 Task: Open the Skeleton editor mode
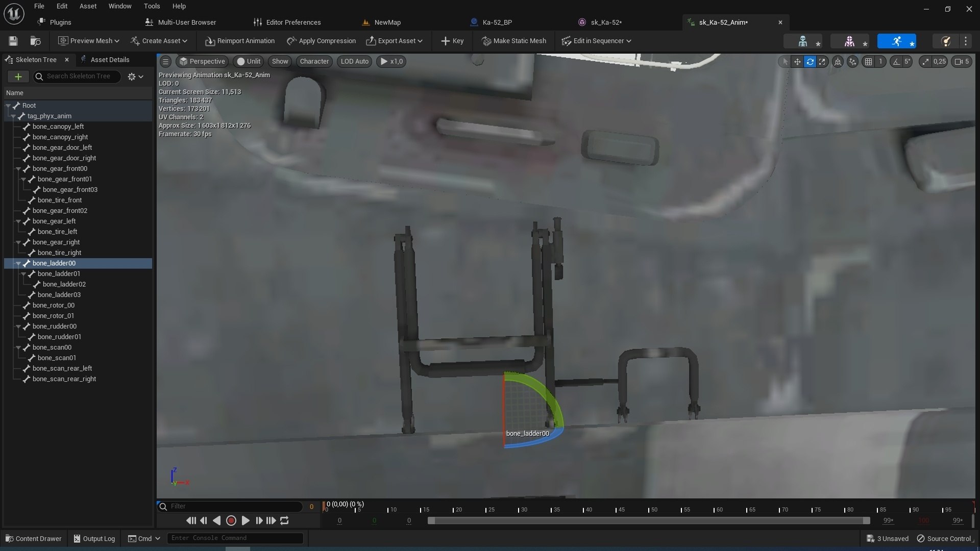803,41
